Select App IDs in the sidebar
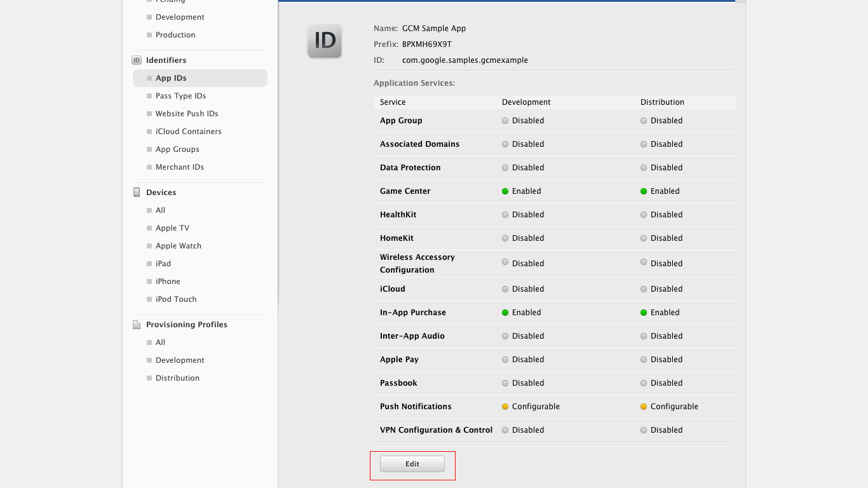This screenshot has width=868, height=488. [200, 78]
